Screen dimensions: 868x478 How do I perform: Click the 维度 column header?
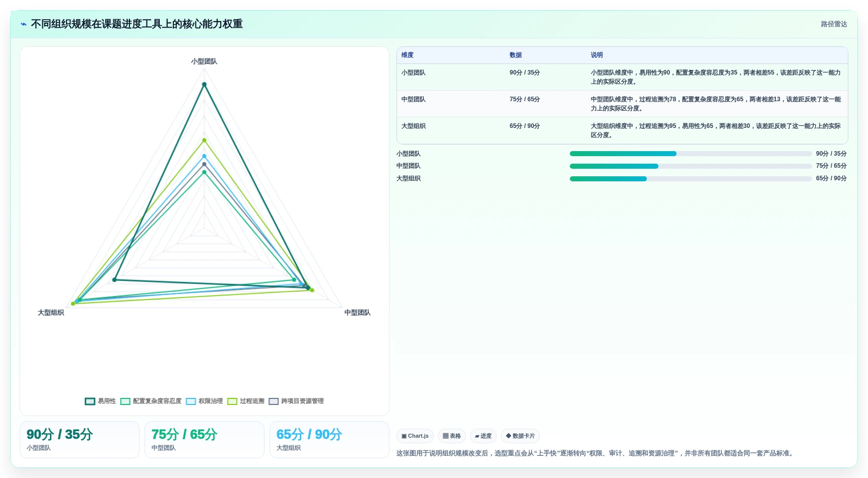click(408, 55)
